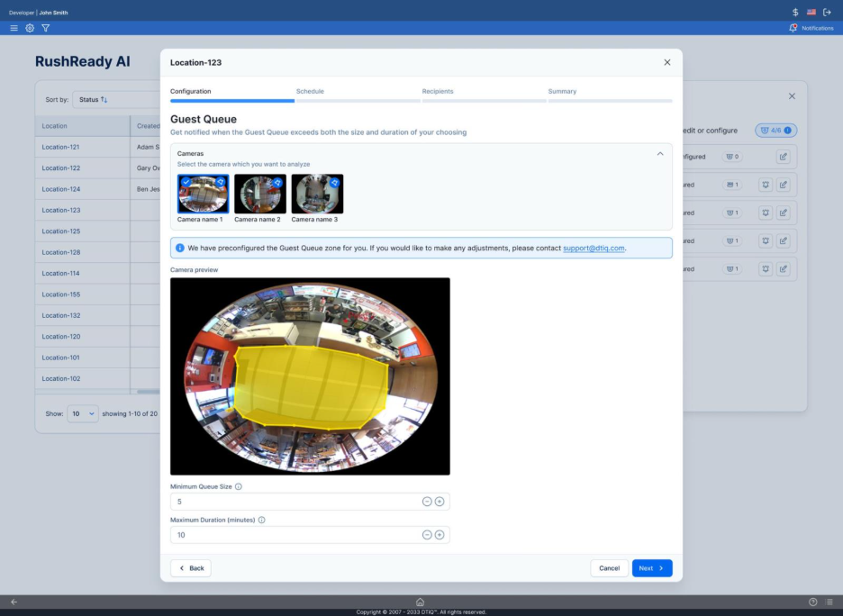Open the Sort by Status dropdown
Screen dimensions: 843x616
[93, 100]
